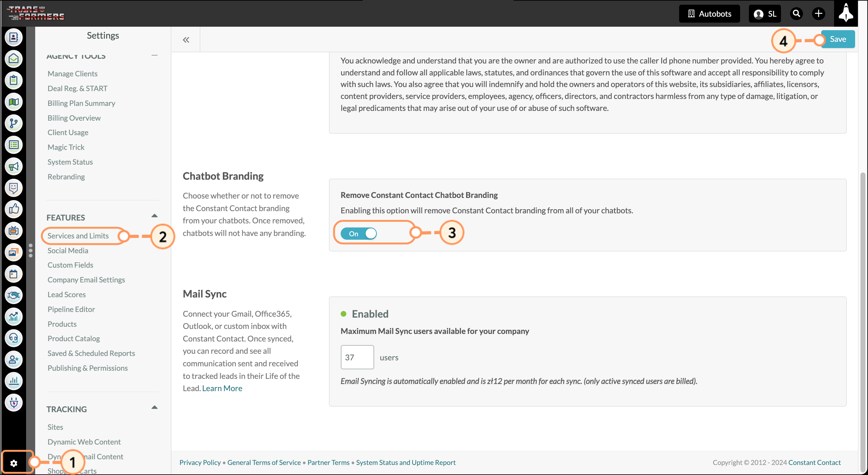
Task: Collapse the Features section arrow
Action: pyautogui.click(x=155, y=216)
